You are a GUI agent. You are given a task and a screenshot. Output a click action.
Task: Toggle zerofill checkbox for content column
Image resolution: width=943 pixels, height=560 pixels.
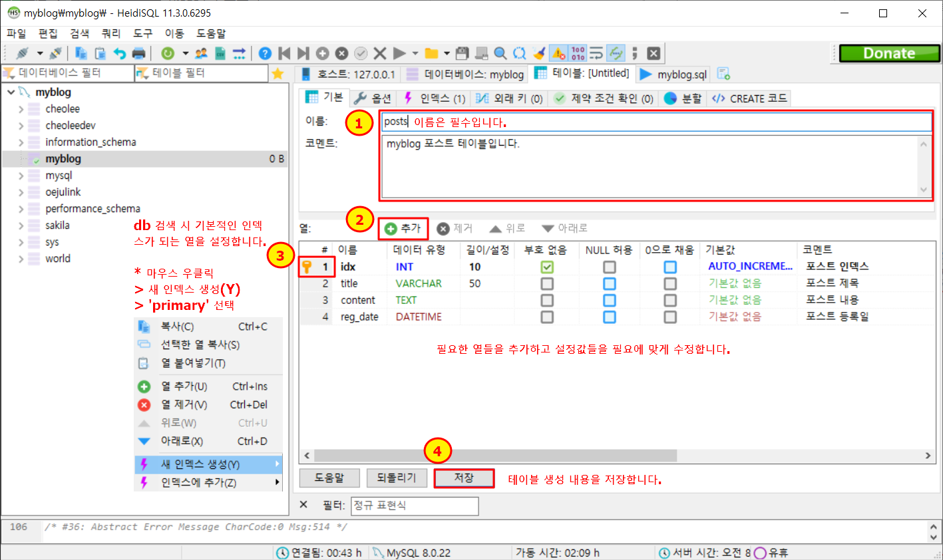pyautogui.click(x=670, y=301)
